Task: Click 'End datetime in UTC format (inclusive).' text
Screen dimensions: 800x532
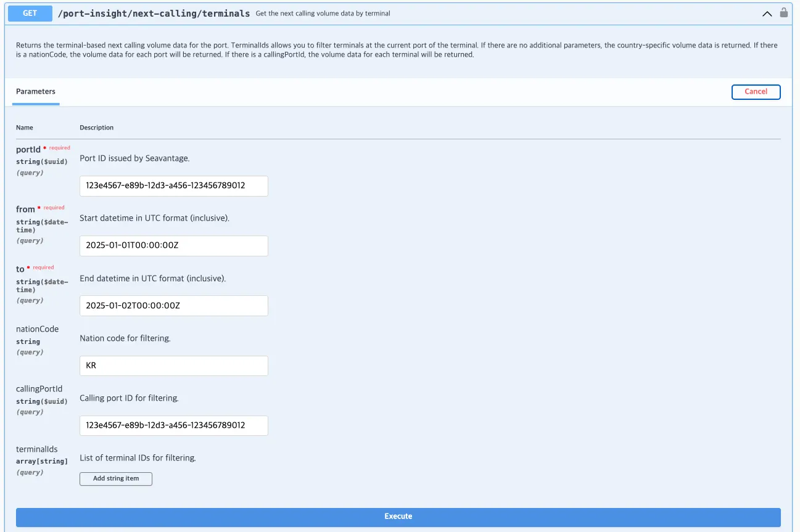Action: click(153, 279)
